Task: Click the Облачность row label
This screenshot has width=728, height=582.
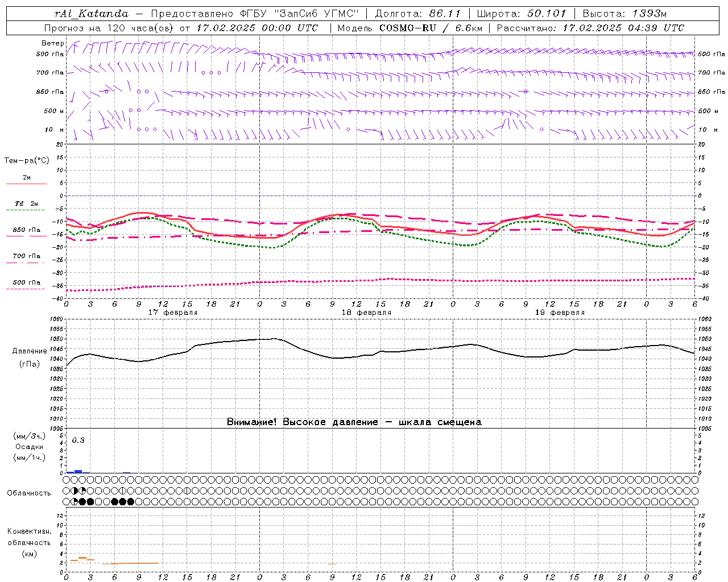Action: coord(29,493)
